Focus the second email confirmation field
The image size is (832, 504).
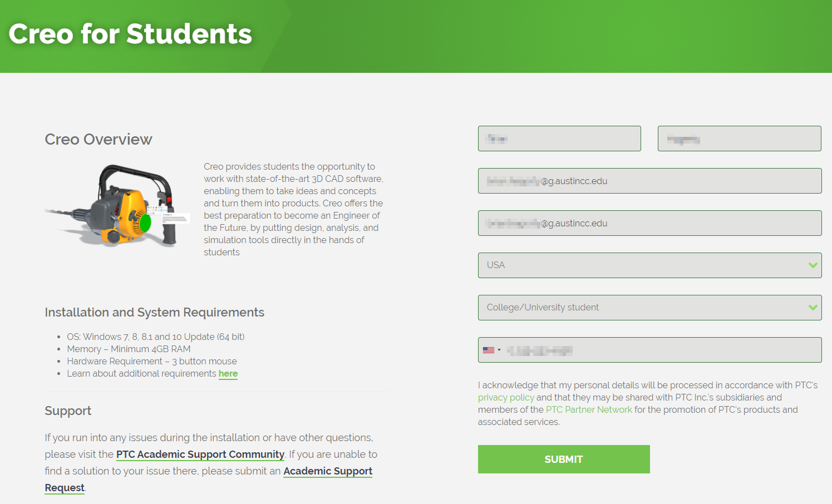pos(649,223)
